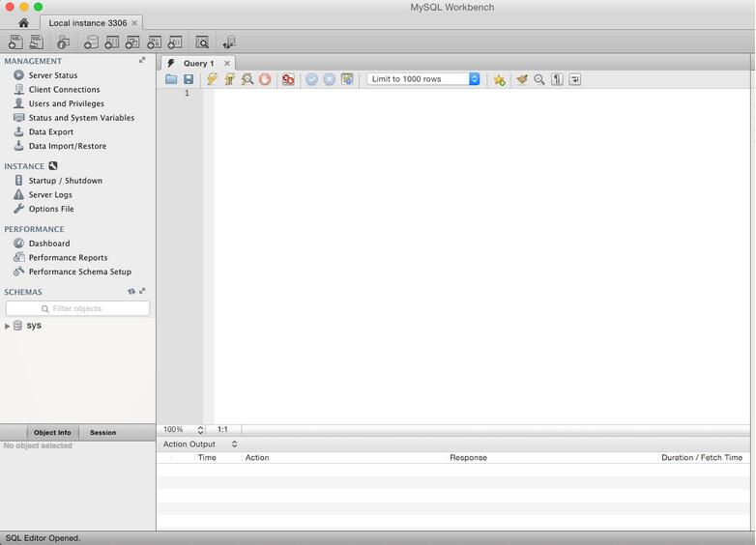
Task: Rollback the current transaction icon
Action: pos(330,79)
